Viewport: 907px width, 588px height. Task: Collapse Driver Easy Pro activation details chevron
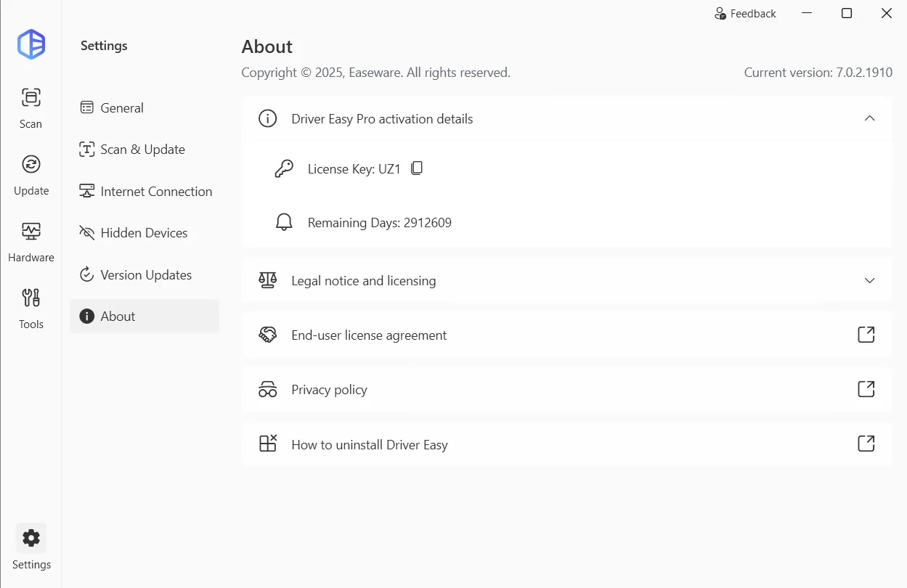869,118
